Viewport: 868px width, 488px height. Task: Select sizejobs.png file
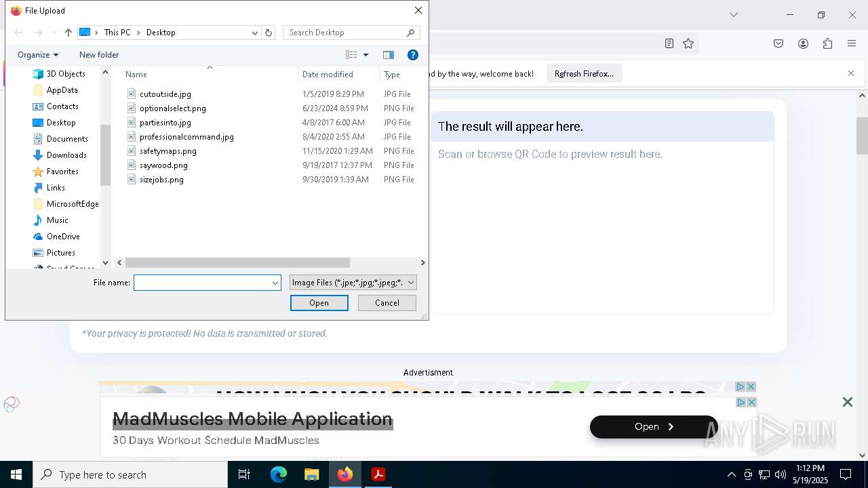click(161, 180)
